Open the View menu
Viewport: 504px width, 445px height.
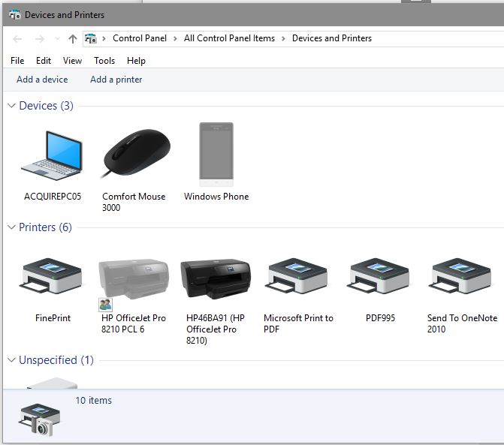click(73, 61)
